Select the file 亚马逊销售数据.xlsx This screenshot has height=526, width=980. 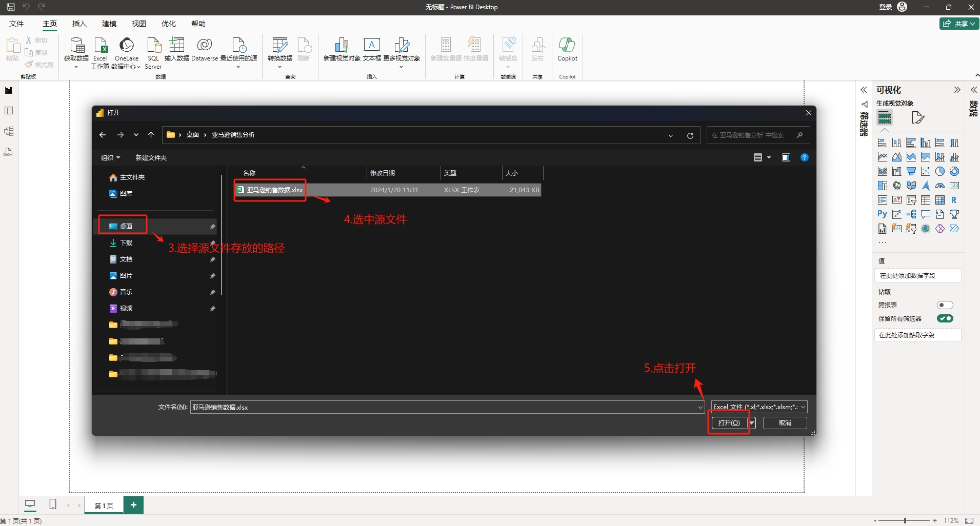coord(388,190)
